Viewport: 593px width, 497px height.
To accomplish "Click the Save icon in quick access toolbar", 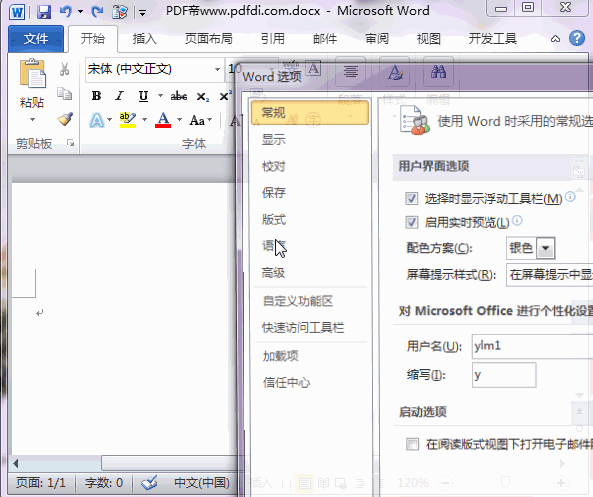I will [44, 12].
